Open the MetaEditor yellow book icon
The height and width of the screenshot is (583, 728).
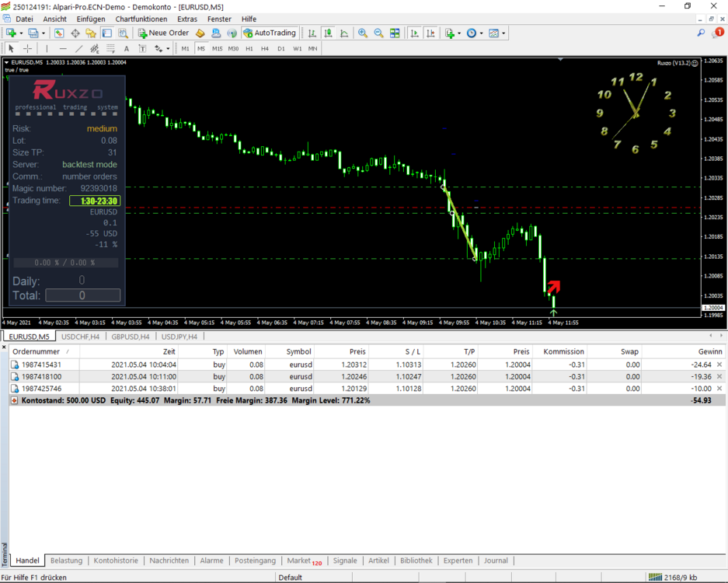click(x=200, y=33)
